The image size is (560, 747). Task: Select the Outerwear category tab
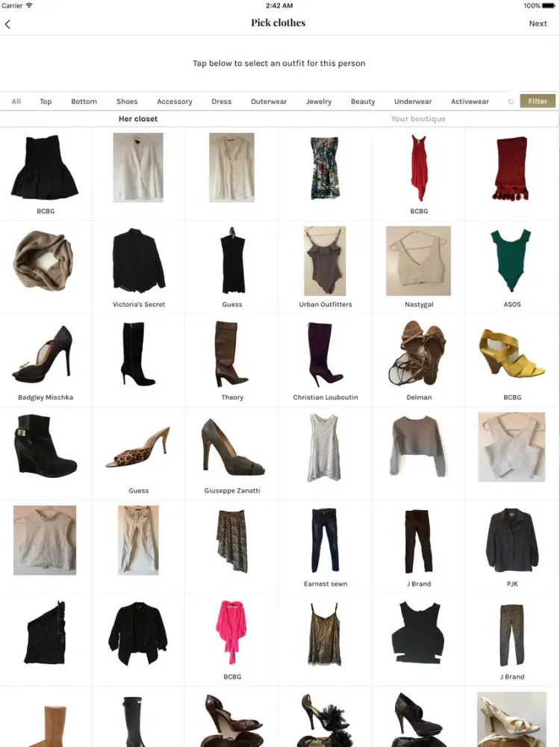coord(269,102)
